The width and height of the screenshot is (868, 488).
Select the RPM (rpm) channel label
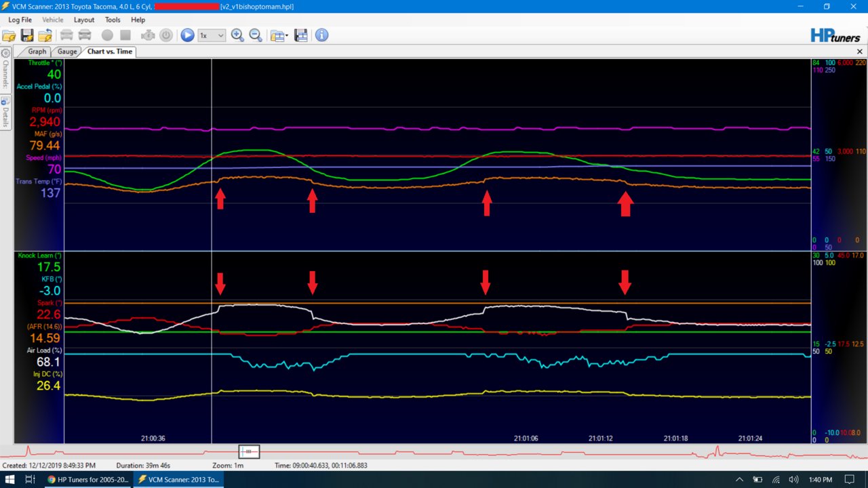45,110
